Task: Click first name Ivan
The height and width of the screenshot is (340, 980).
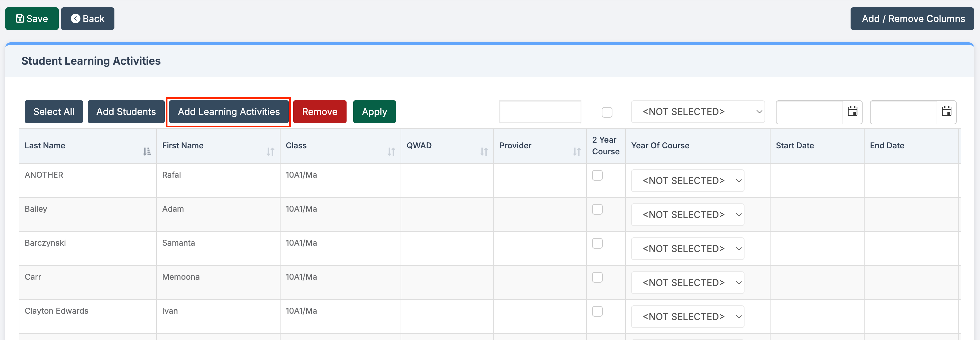Action: (170, 311)
